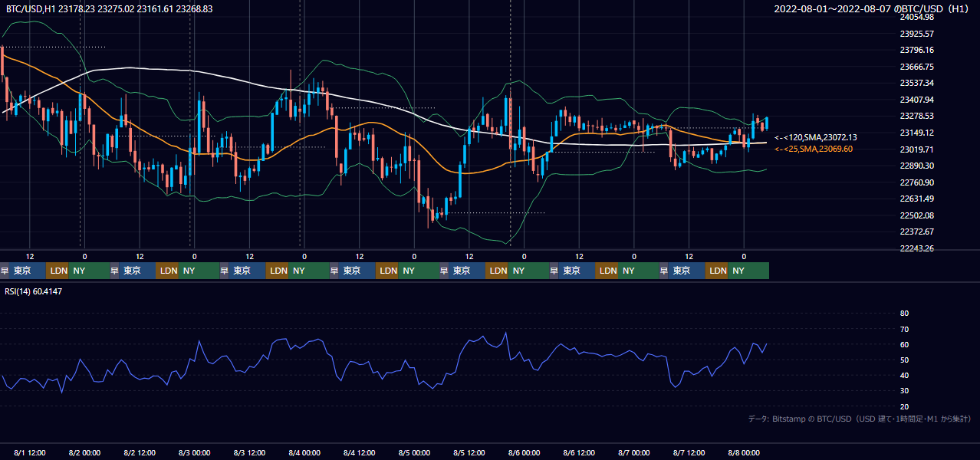Screen dimensions: 980x460
Task: Click RSI scale value 50
Action: point(904,360)
